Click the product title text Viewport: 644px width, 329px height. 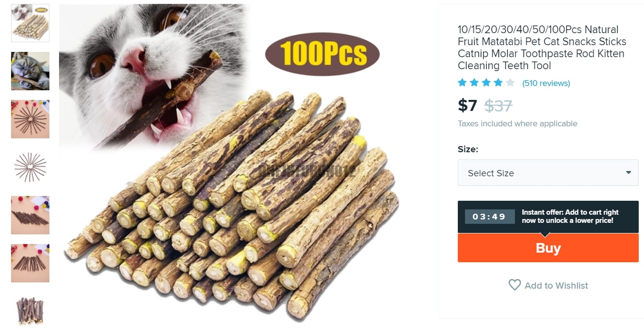click(542, 48)
